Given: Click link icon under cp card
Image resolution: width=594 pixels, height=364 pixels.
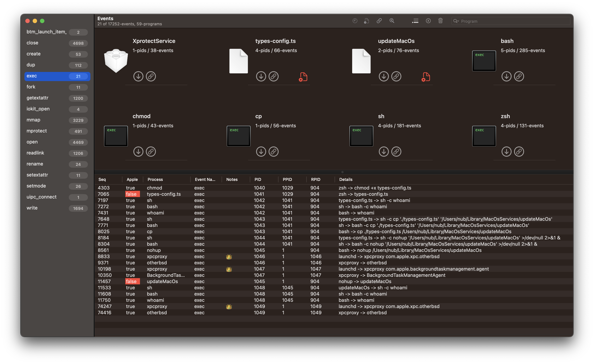Looking at the screenshot, I should (273, 152).
